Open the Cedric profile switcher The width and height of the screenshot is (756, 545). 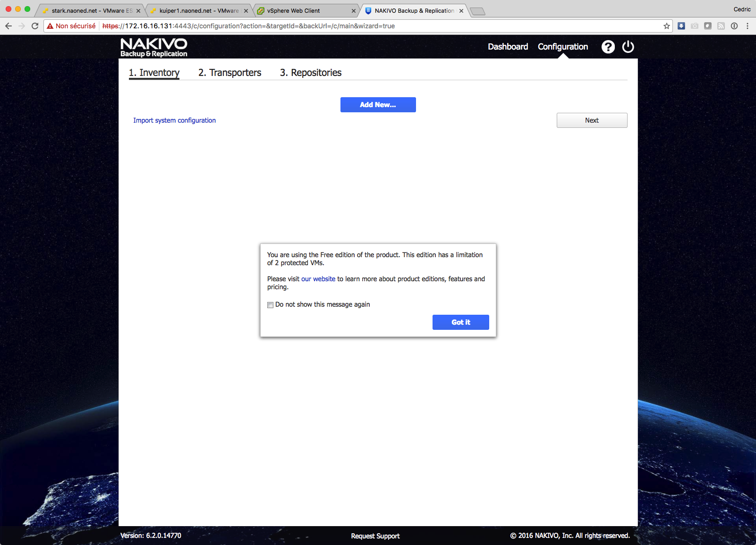point(741,9)
